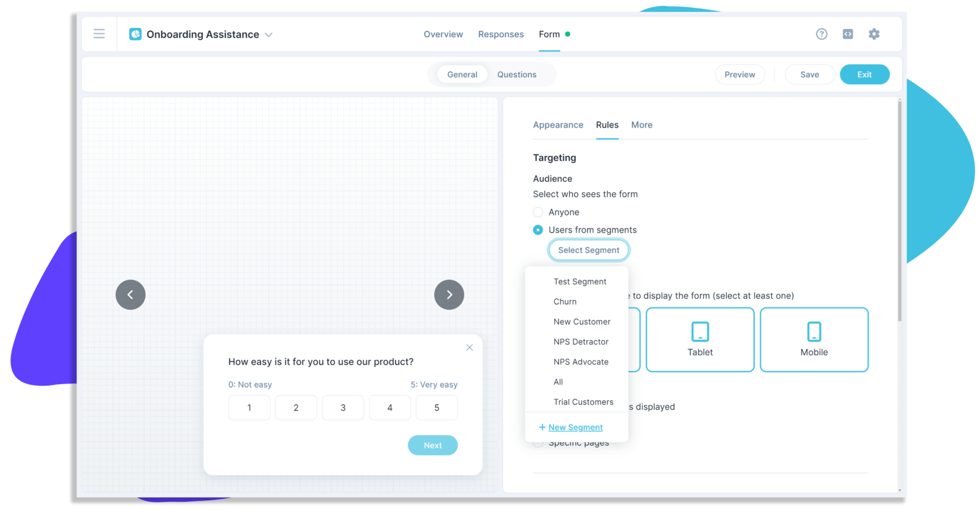Open the hamburger menu icon
Viewport: 980px width, 511px height.
(x=99, y=34)
